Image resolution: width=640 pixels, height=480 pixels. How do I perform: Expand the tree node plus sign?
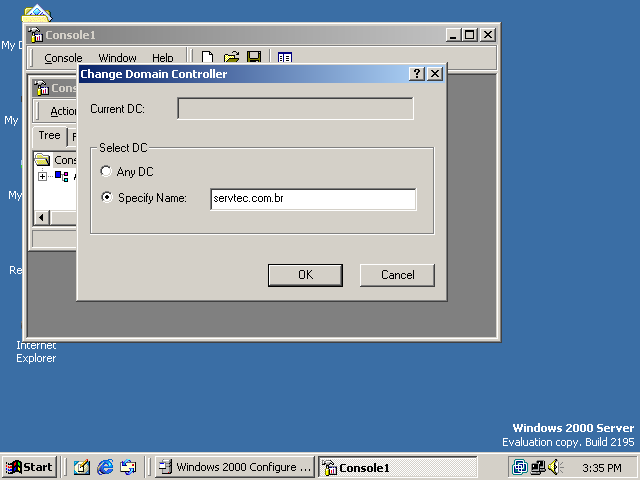(x=42, y=176)
